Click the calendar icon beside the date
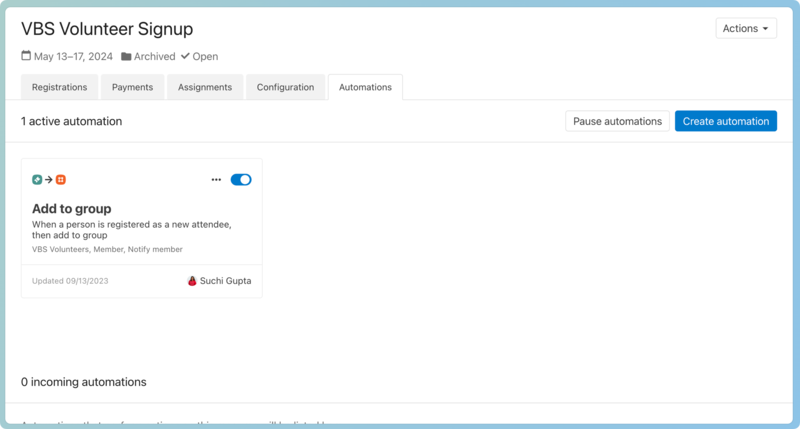 click(x=26, y=56)
